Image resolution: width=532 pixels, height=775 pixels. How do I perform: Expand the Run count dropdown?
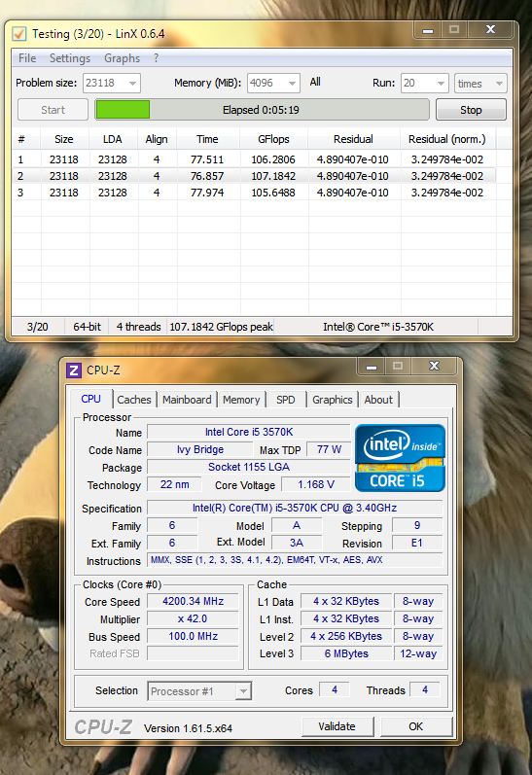point(441,83)
